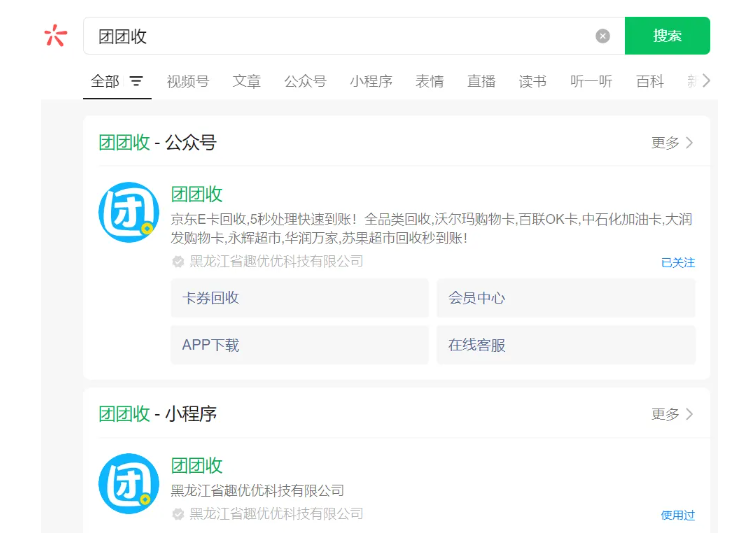Click the grey verified company name in mini program

click(x=276, y=514)
